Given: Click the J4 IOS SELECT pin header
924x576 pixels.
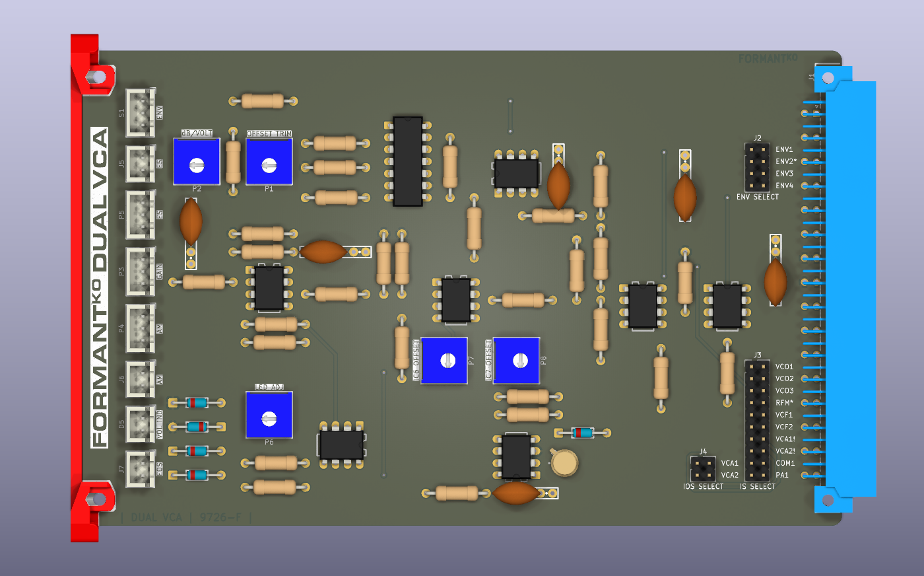Looking at the screenshot, I should pyautogui.click(x=703, y=469).
